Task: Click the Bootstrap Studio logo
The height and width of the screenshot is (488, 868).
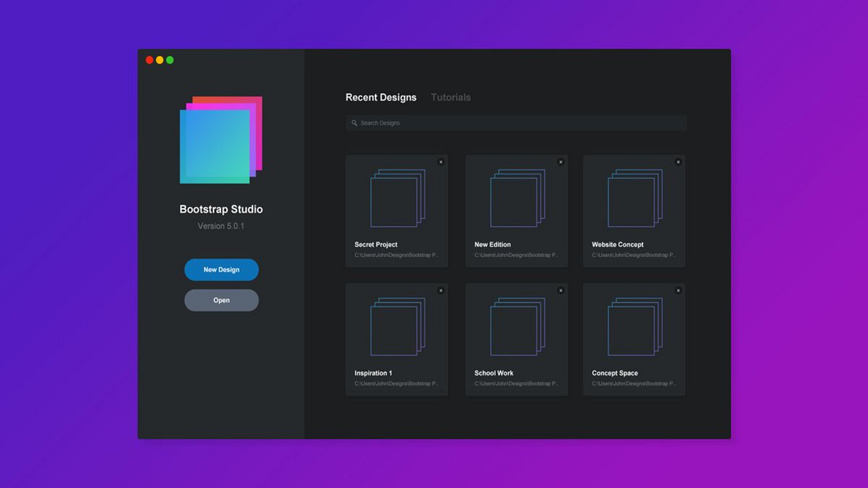Action: click(221, 140)
